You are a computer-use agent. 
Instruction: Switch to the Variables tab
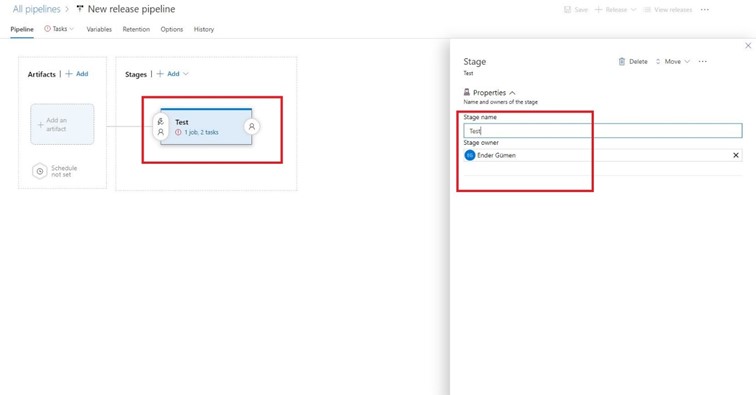click(x=99, y=29)
